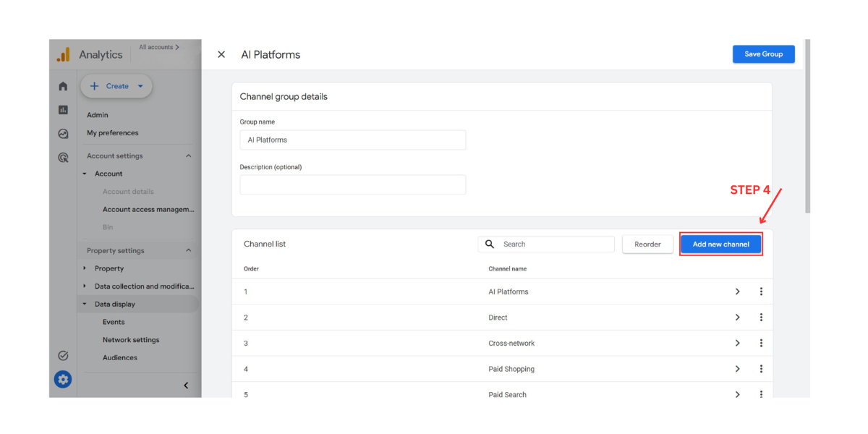Screen dimensions: 868x434
Task: Click the Save Group button
Action: (x=764, y=54)
